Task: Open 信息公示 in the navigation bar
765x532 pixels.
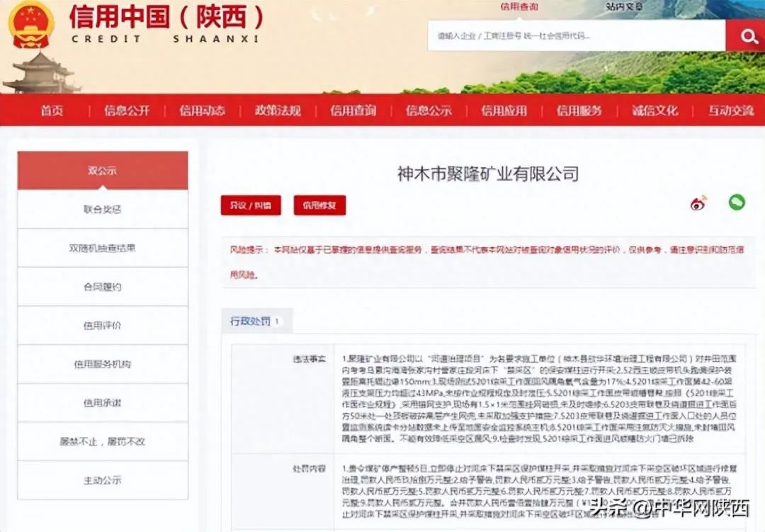Action: coord(429,111)
